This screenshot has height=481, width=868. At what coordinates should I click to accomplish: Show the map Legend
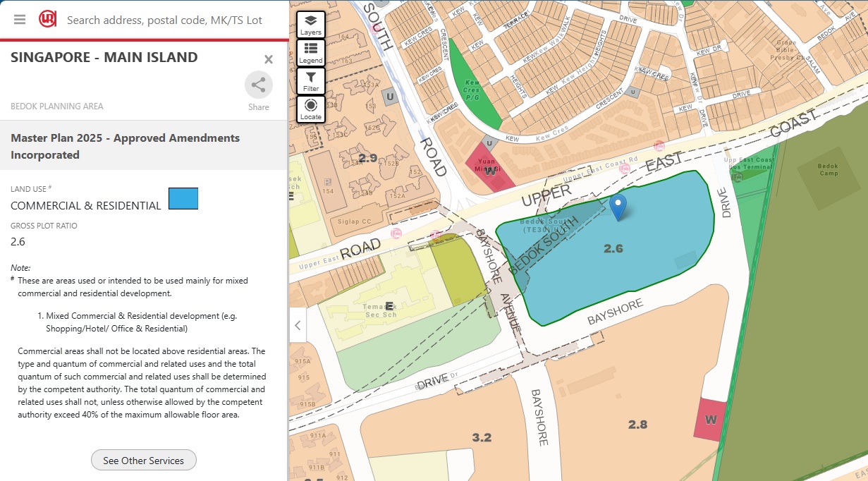click(310, 53)
